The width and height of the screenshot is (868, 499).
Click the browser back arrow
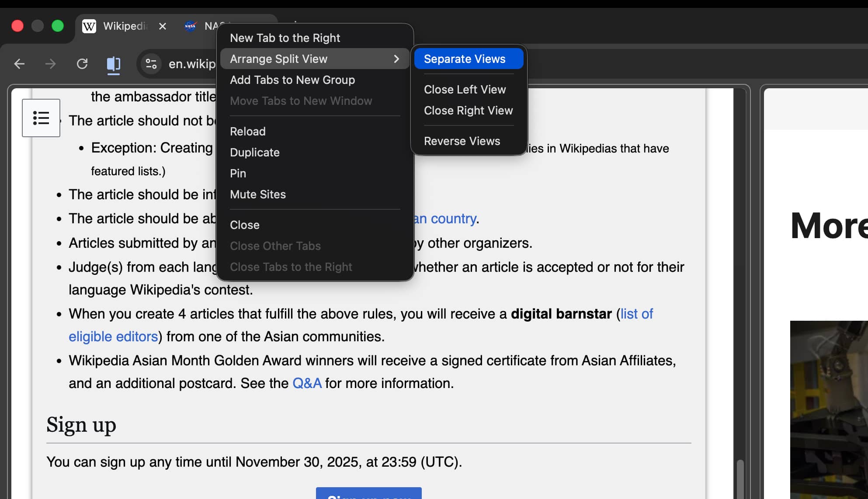pos(19,64)
